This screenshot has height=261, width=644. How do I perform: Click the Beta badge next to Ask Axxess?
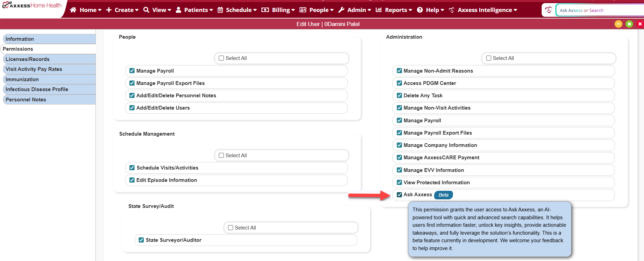(443, 195)
